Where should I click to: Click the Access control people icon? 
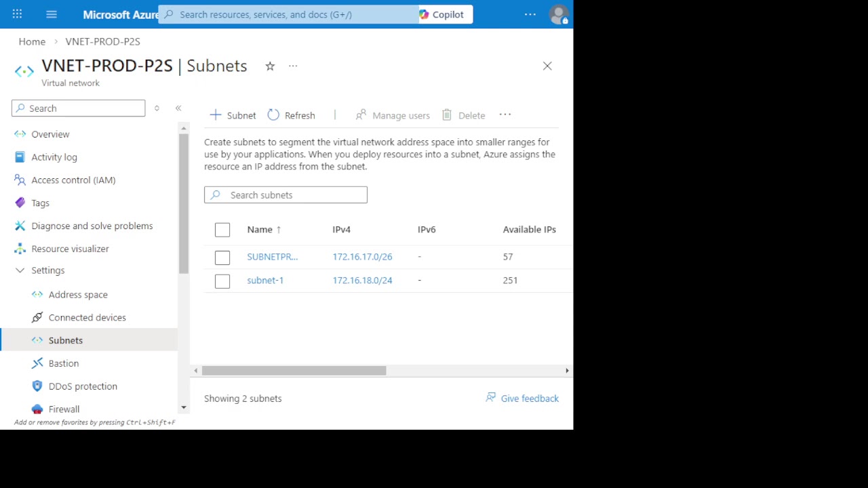tap(20, 180)
